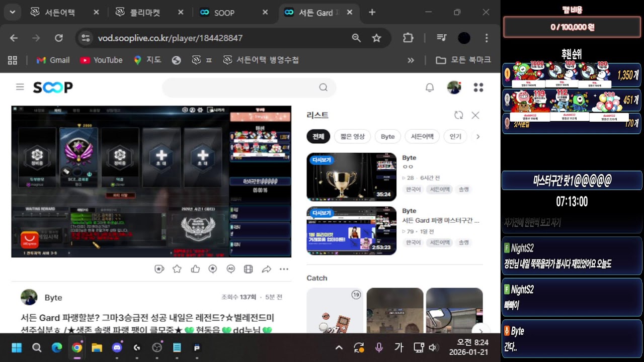The height and width of the screenshot is (362, 644).
Task: Click the address bar URL
Action: pos(170,38)
